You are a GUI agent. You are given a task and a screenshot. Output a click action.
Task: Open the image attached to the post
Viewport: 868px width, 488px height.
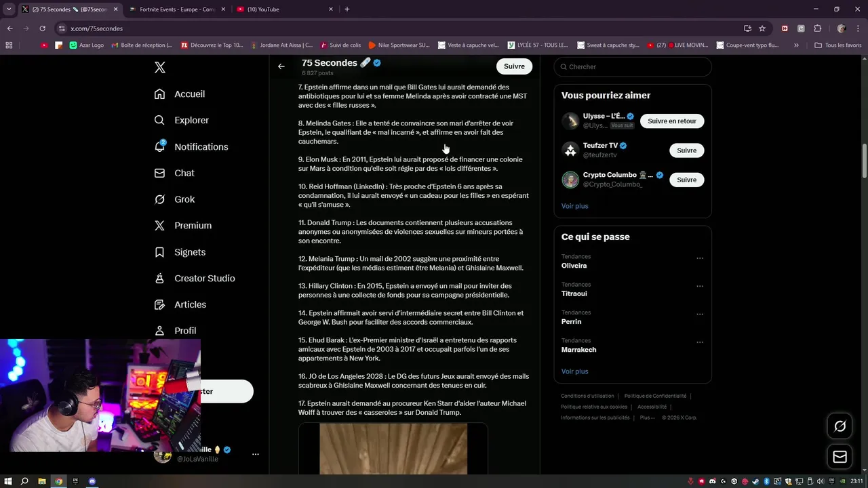pyautogui.click(x=393, y=449)
